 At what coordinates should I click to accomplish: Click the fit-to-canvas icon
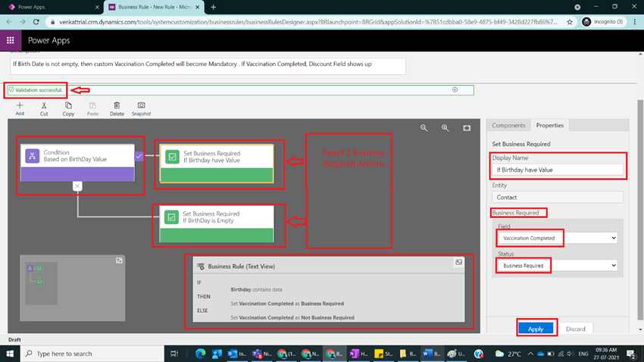coord(467,128)
